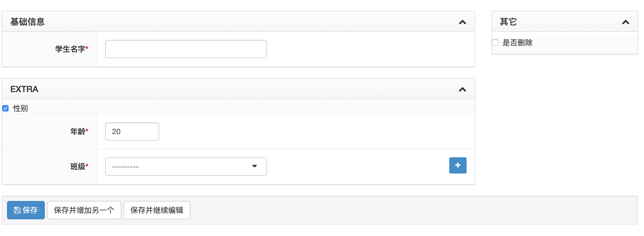Collapse the 基础信息 panel using its chevron
Image resolution: width=644 pixels, height=236 pixels.
click(462, 22)
